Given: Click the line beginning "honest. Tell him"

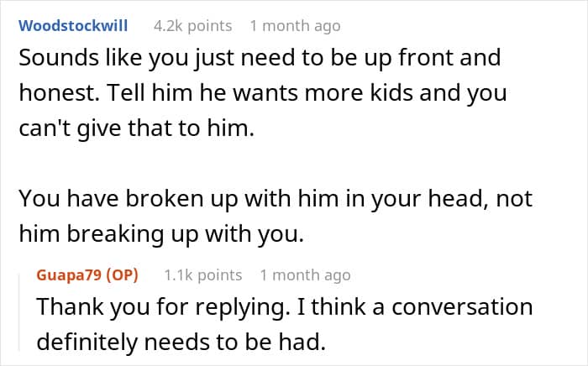Looking at the screenshot, I should pos(262,93).
